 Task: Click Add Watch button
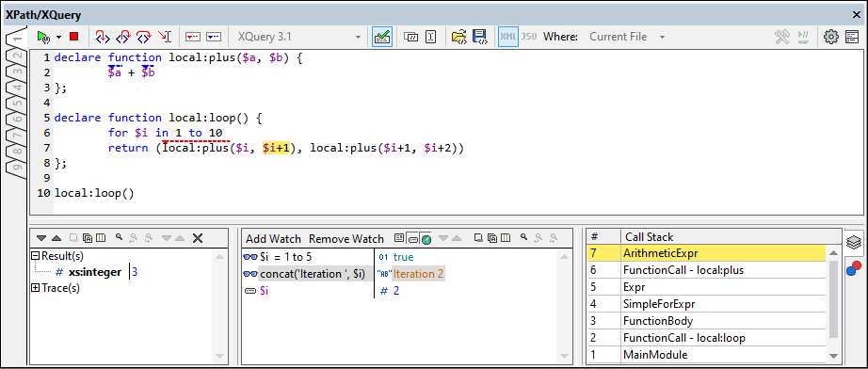point(273,239)
